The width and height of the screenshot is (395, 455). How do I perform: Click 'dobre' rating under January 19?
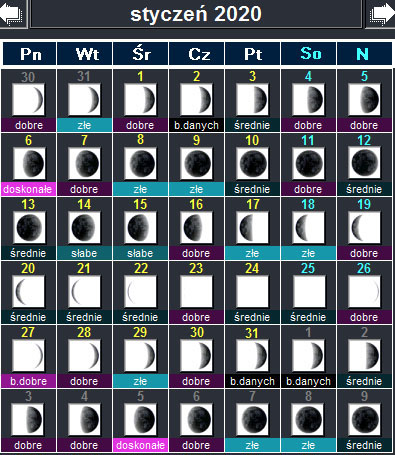click(364, 253)
